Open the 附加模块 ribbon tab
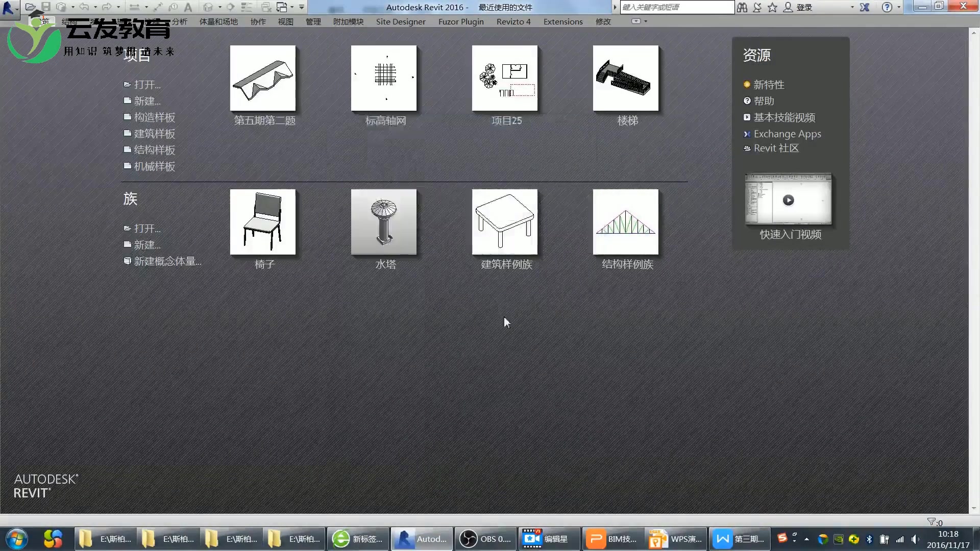Screen dimensions: 980x551 [348, 21]
